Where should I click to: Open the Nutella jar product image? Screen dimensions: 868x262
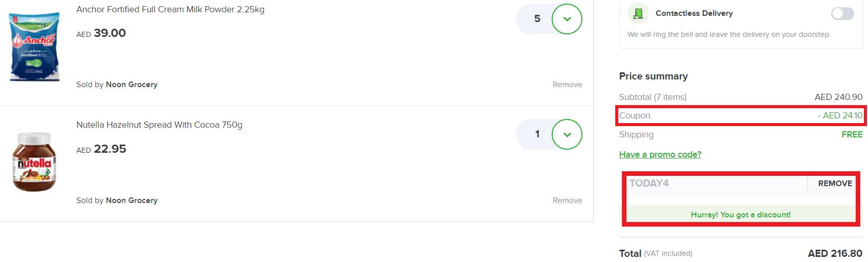click(x=34, y=162)
